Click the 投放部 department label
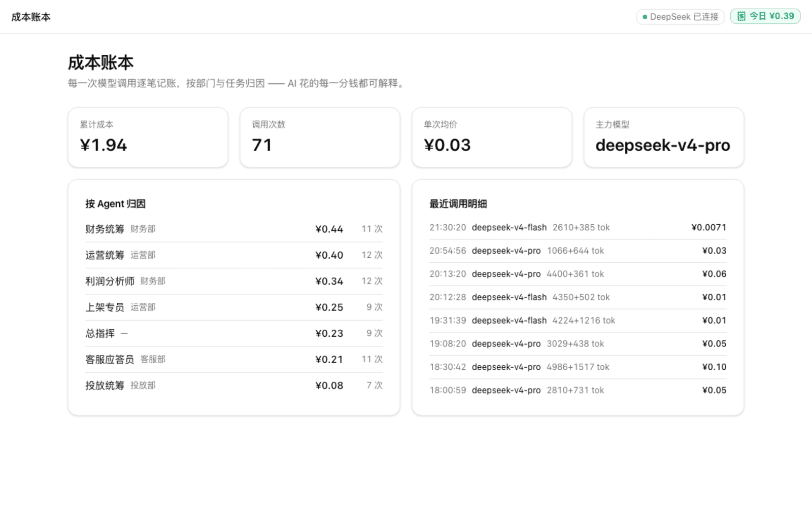The width and height of the screenshot is (812, 525). (143, 386)
